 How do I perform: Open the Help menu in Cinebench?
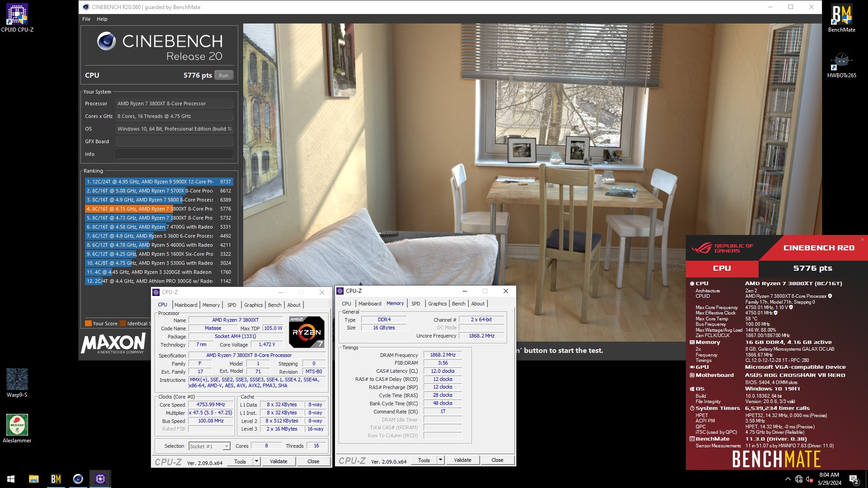coord(102,19)
